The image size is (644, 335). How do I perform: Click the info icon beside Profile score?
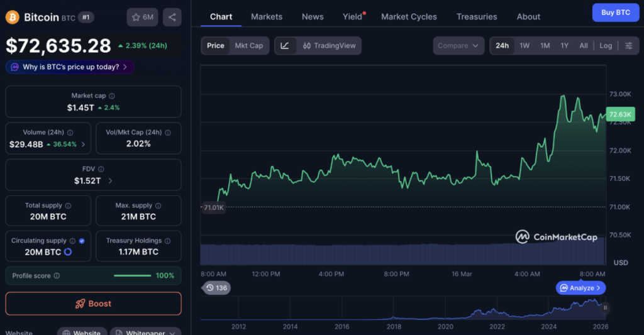point(57,276)
